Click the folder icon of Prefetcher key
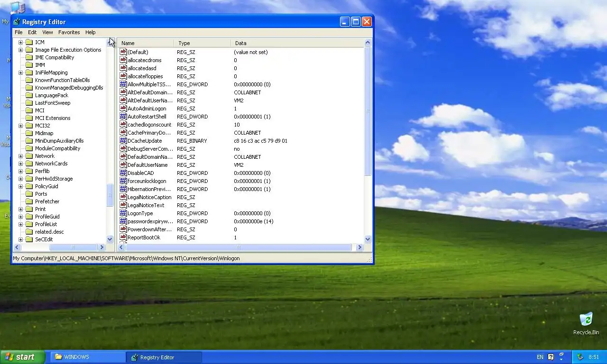The image size is (607, 364). (x=29, y=201)
